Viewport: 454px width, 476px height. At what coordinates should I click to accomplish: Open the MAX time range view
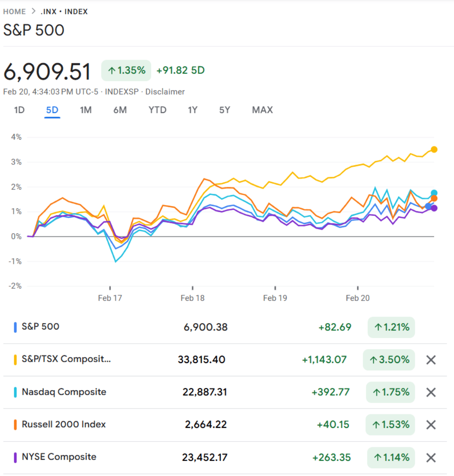point(262,110)
